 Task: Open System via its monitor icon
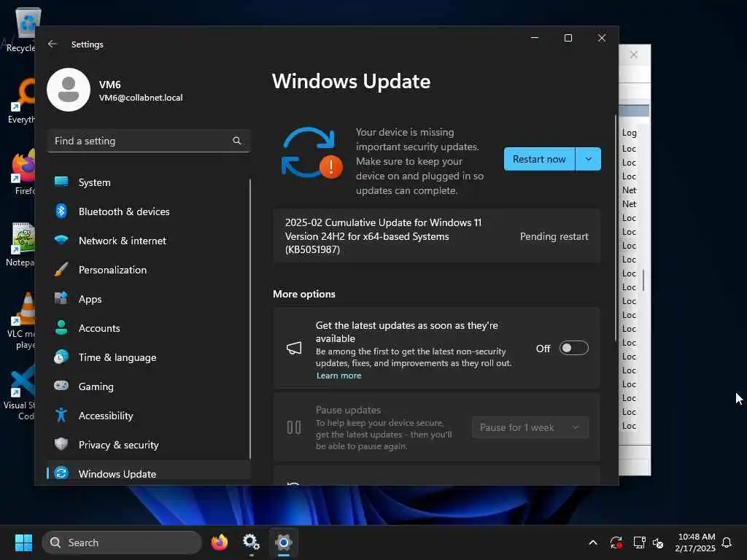(61, 182)
